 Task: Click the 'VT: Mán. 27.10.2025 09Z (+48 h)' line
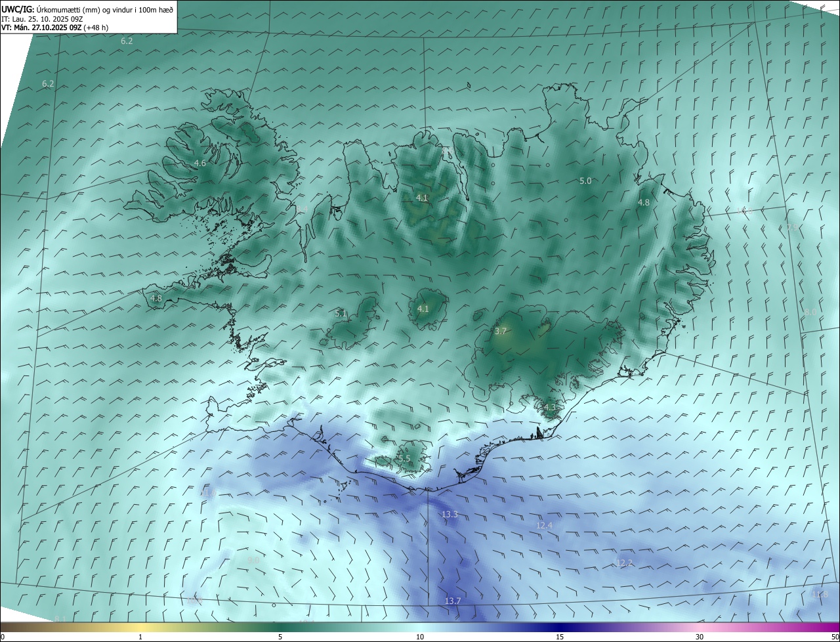(x=54, y=28)
